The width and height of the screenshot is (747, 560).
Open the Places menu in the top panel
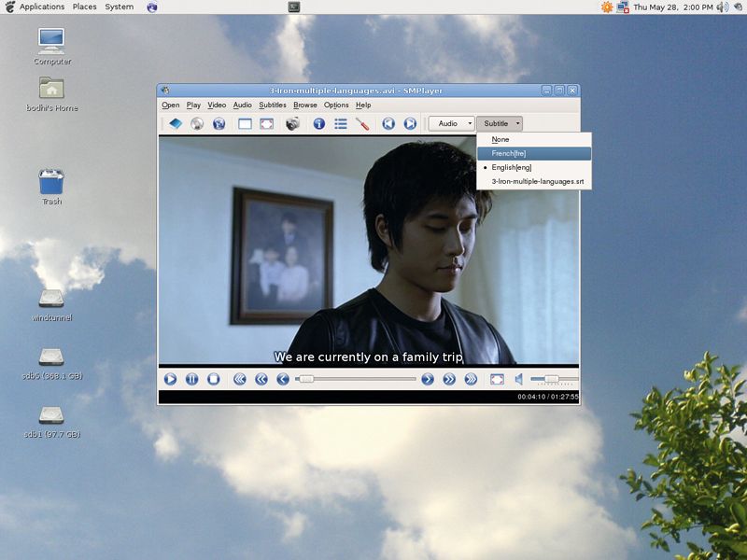pos(84,7)
